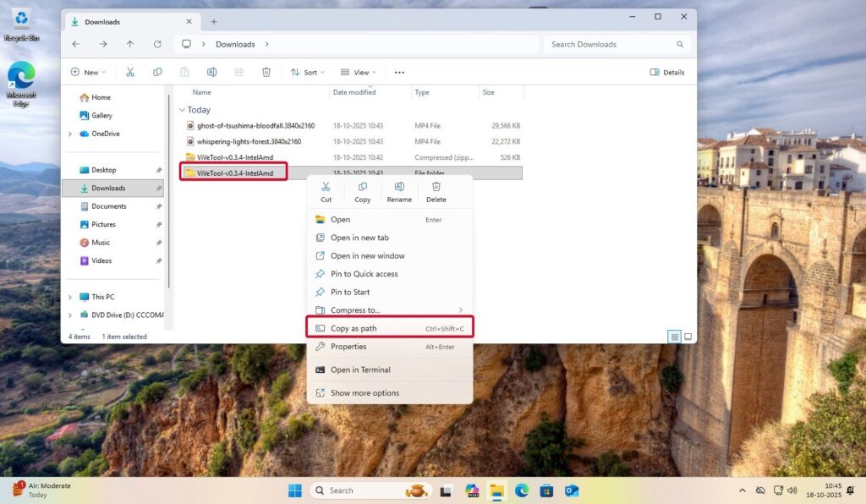Open the Search icon in Downloads search box
Viewport: 866px width, 504px height.
[680, 44]
